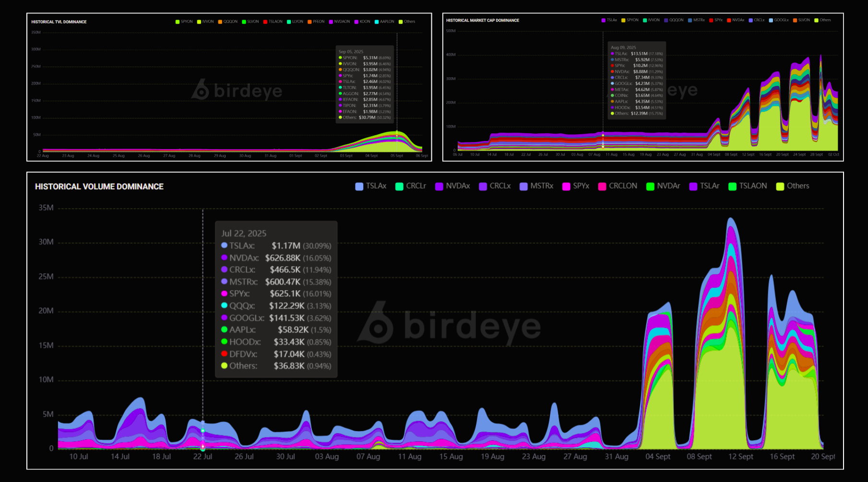This screenshot has height=482, width=868.
Task: Click the Historical Market Cap Dominance title
Action: 483,21
